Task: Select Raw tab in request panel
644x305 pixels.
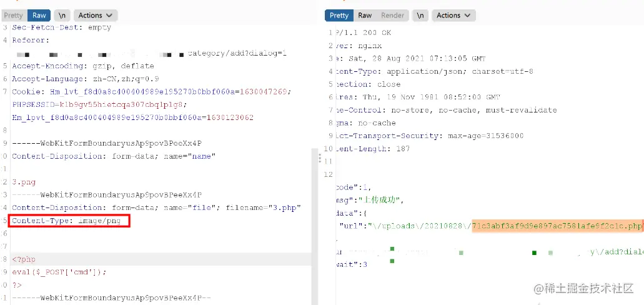Action: (x=39, y=16)
